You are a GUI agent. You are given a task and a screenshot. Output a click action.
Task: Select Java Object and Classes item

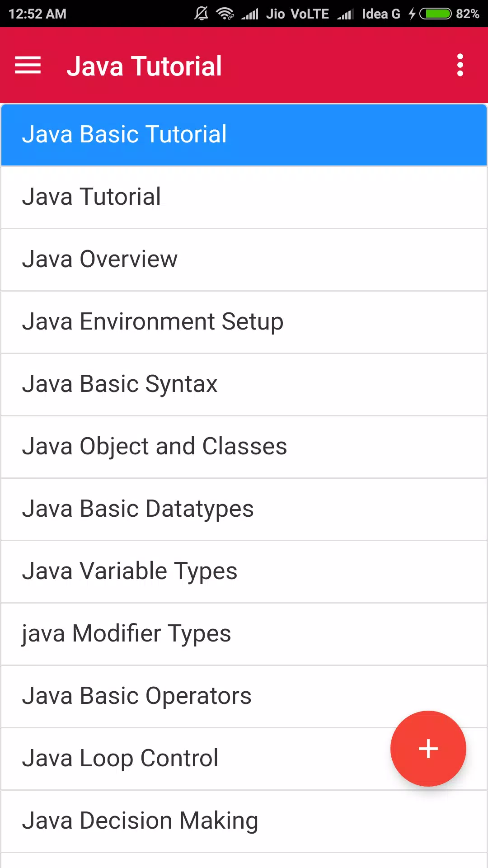(244, 447)
